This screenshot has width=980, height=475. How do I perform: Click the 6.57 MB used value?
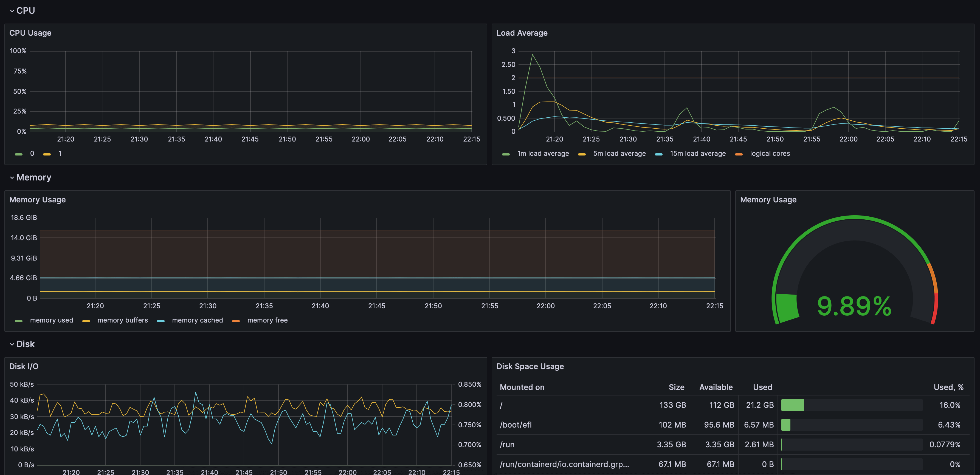click(x=759, y=425)
